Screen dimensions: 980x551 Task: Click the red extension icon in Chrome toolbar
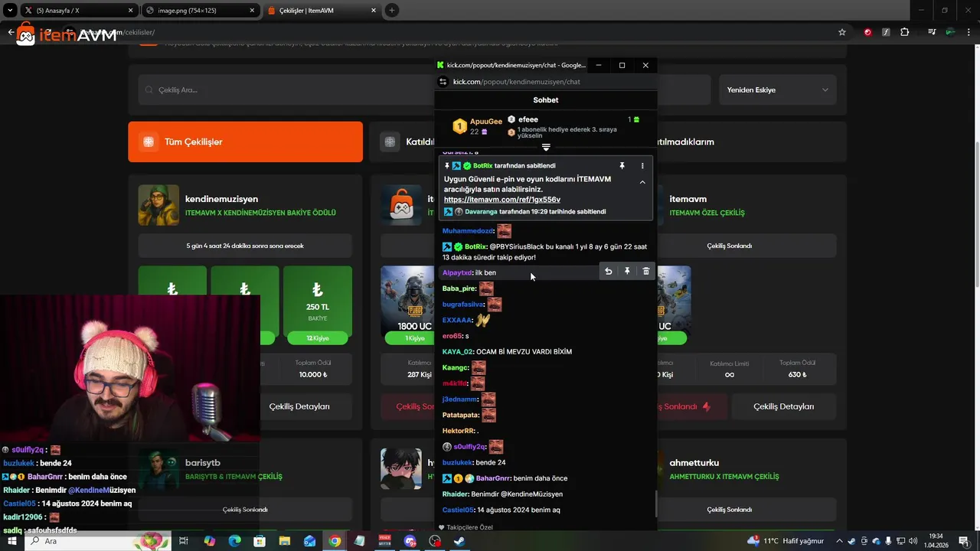click(867, 32)
